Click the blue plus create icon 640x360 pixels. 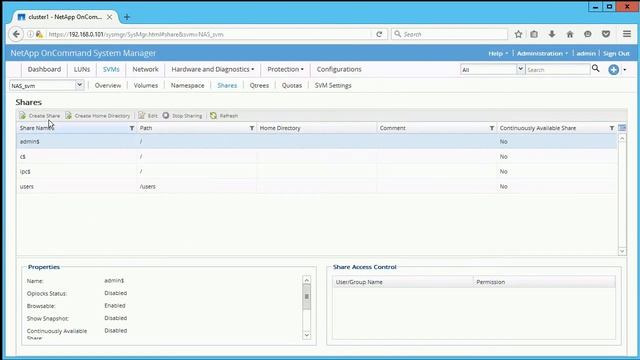pyautogui.click(x=613, y=69)
